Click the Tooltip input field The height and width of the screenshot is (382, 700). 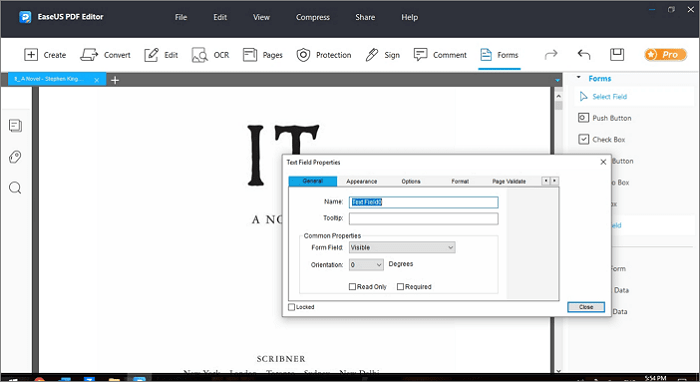click(423, 219)
